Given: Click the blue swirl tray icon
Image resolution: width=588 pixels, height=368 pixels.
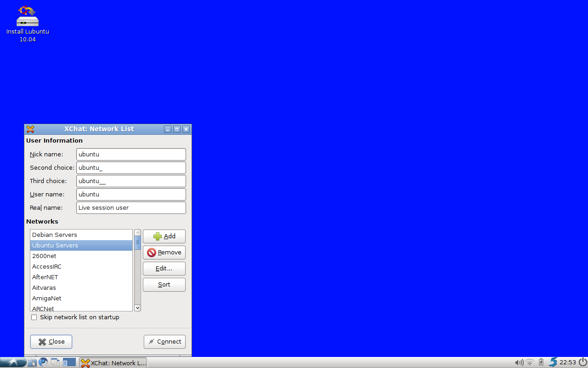Looking at the screenshot, I should [553, 362].
